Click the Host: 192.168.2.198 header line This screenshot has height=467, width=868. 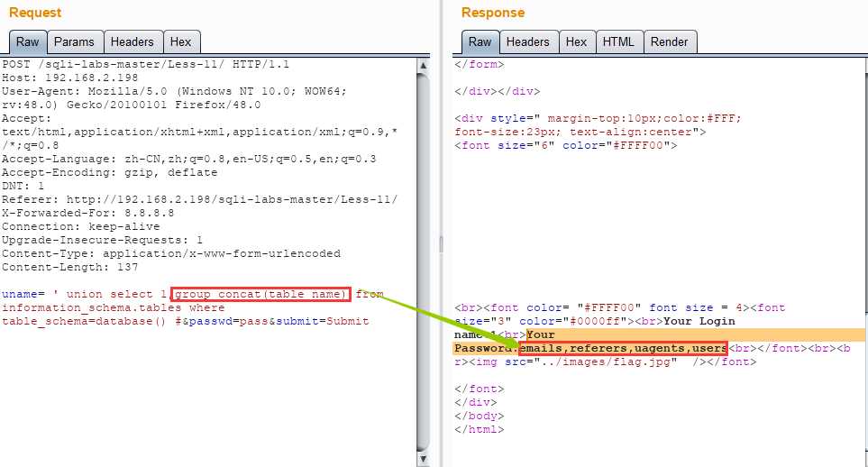pos(69,78)
